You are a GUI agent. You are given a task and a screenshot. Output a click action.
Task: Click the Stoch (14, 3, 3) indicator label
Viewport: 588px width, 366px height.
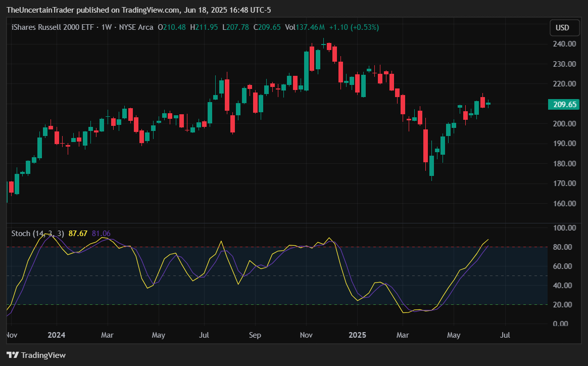[x=37, y=234]
